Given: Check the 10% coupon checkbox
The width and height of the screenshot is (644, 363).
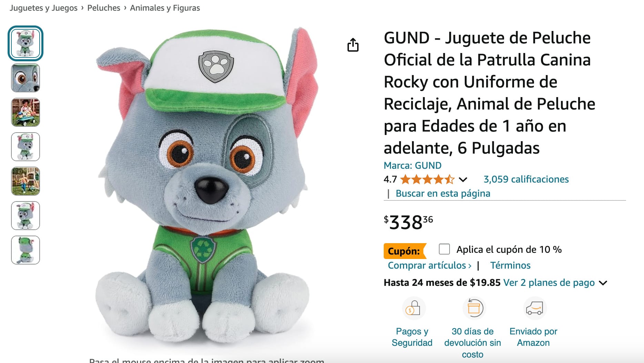Looking at the screenshot, I should (444, 249).
